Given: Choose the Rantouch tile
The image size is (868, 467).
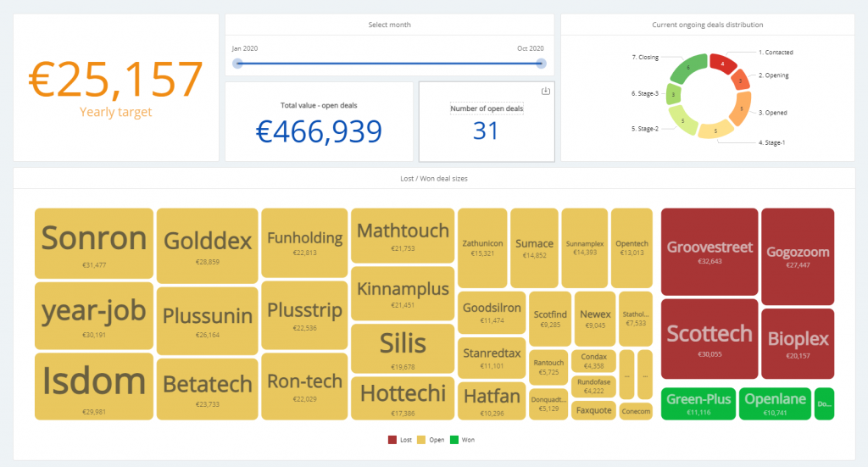Looking at the screenshot, I should [x=548, y=367].
